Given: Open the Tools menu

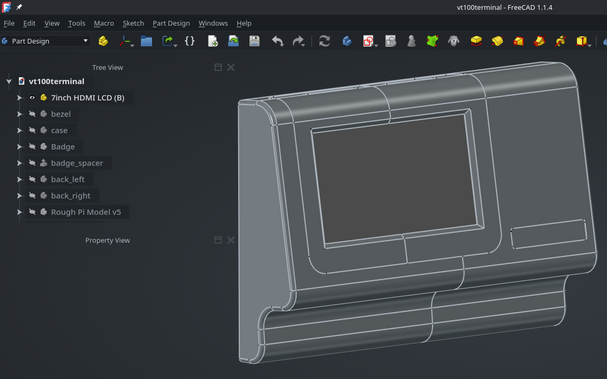Looking at the screenshot, I should [x=77, y=23].
